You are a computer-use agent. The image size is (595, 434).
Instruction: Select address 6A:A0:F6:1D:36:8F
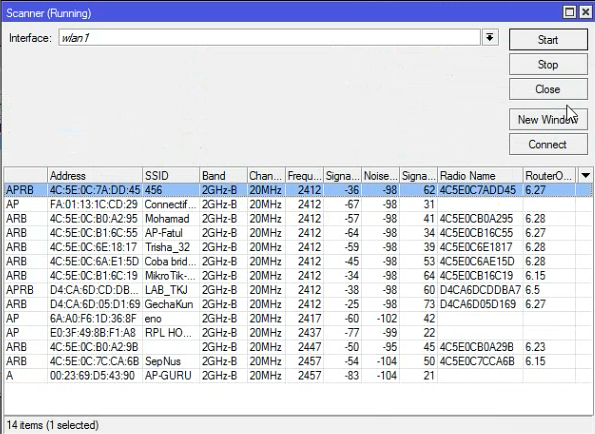click(x=93, y=318)
